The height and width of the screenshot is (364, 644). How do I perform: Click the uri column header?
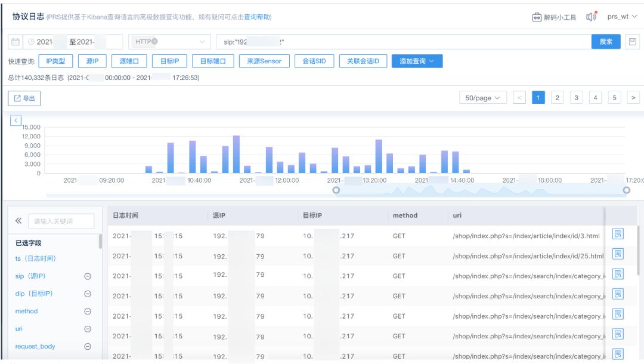click(x=457, y=215)
